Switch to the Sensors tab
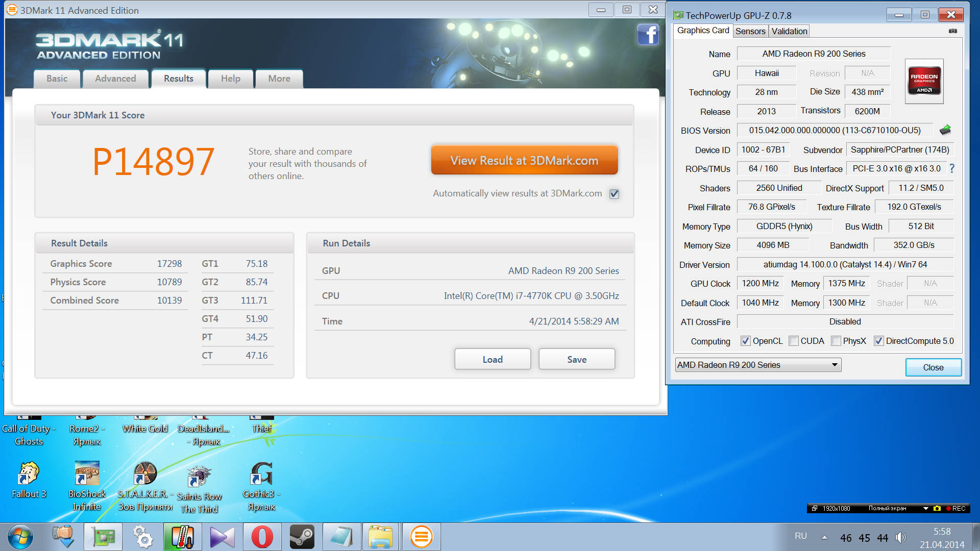Viewport: 980px width, 551px height. tap(750, 31)
